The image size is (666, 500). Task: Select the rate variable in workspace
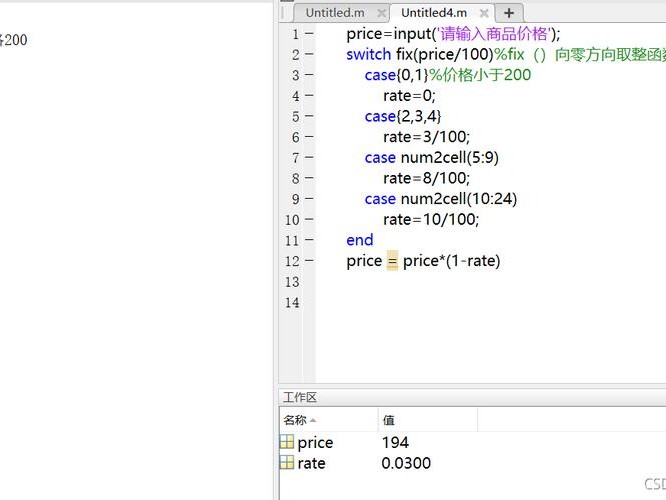click(311, 463)
